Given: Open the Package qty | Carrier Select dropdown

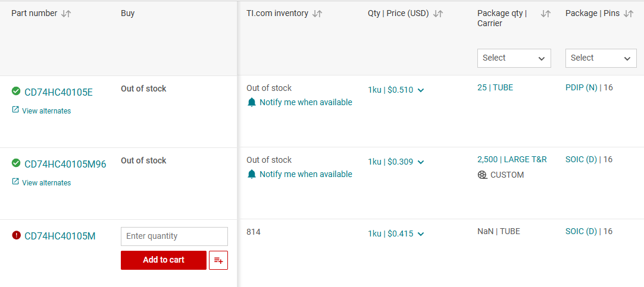Looking at the screenshot, I should (x=514, y=58).
